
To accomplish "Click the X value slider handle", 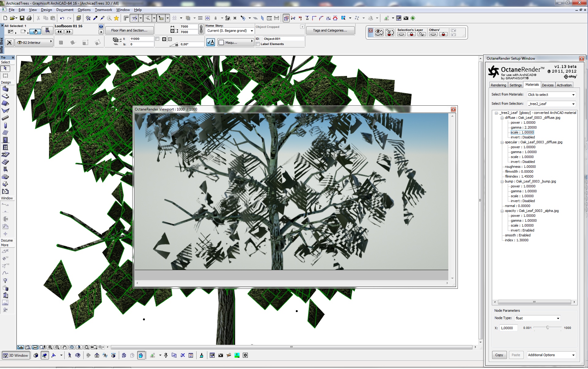I will (x=548, y=328).
